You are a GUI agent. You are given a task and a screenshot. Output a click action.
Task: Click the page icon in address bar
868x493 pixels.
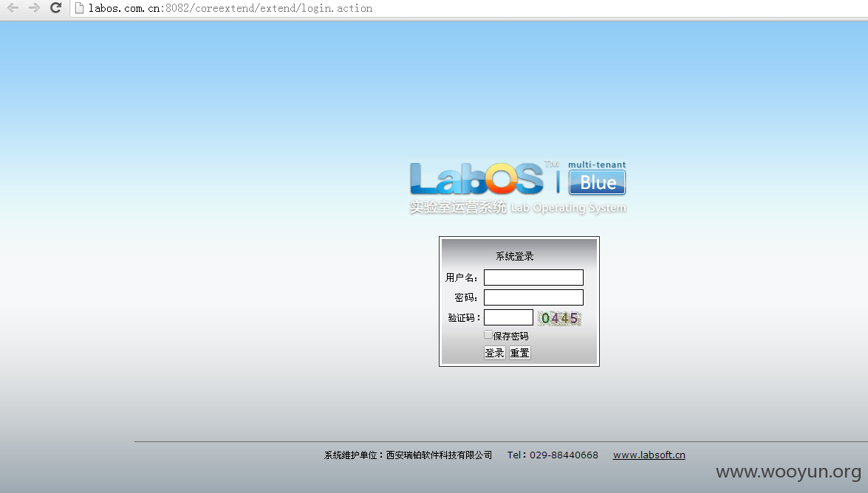click(79, 7)
